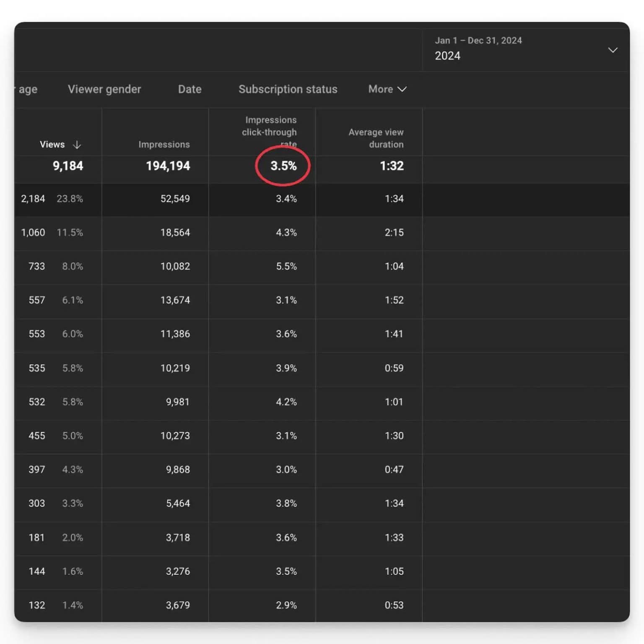Select the row with 52,549 impressions
Viewport: 644px width, 644px height.
coord(175,199)
